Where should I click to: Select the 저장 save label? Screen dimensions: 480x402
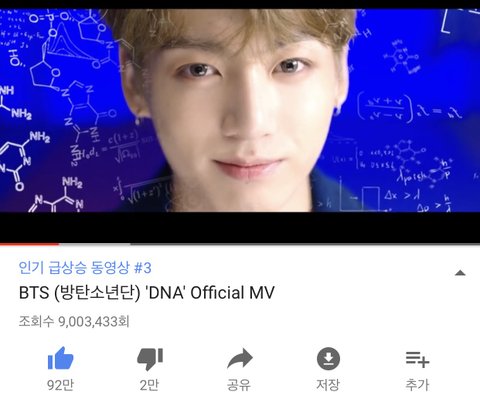click(x=328, y=385)
